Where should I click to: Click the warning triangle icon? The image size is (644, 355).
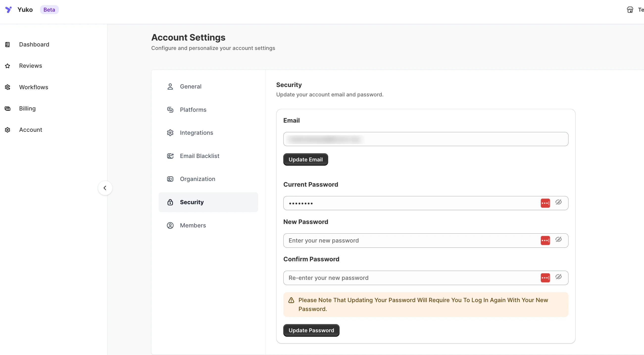coord(291,300)
